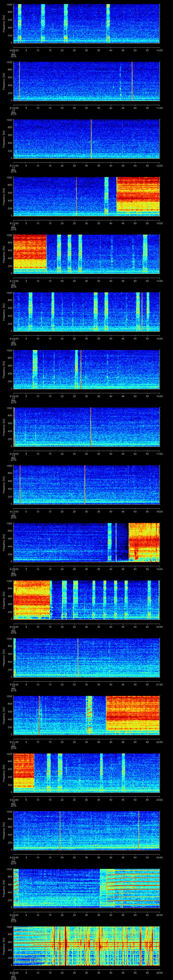173x980 pixels.
Task: Click the 9:12:00 start time label
Action: click(14, 223)
